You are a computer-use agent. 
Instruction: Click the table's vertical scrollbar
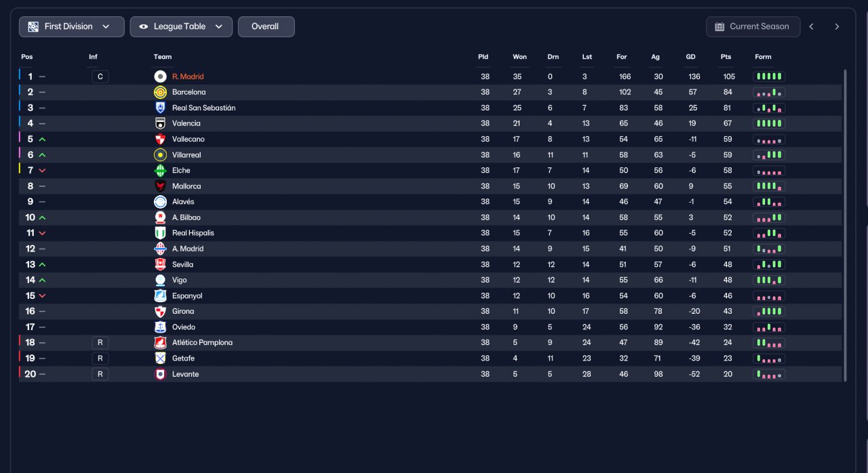(x=845, y=225)
